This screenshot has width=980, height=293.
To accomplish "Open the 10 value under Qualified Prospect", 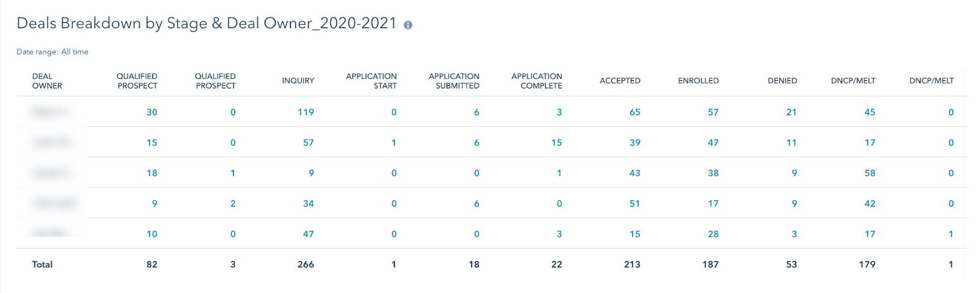I will point(152,234).
